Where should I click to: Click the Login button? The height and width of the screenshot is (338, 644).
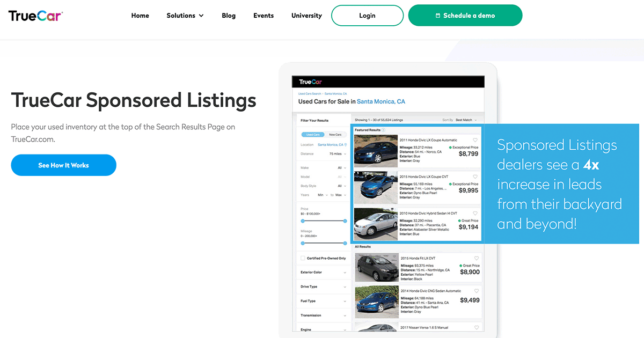[x=367, y=16]
